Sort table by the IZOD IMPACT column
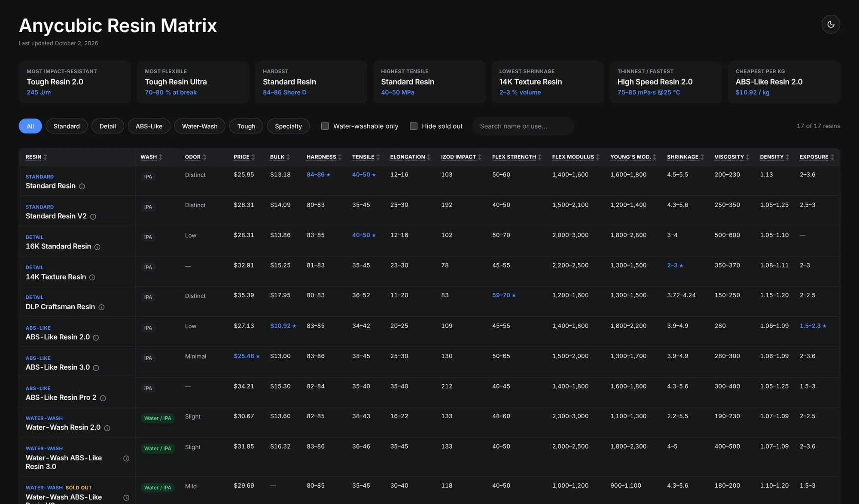 (x=461, y=157)
